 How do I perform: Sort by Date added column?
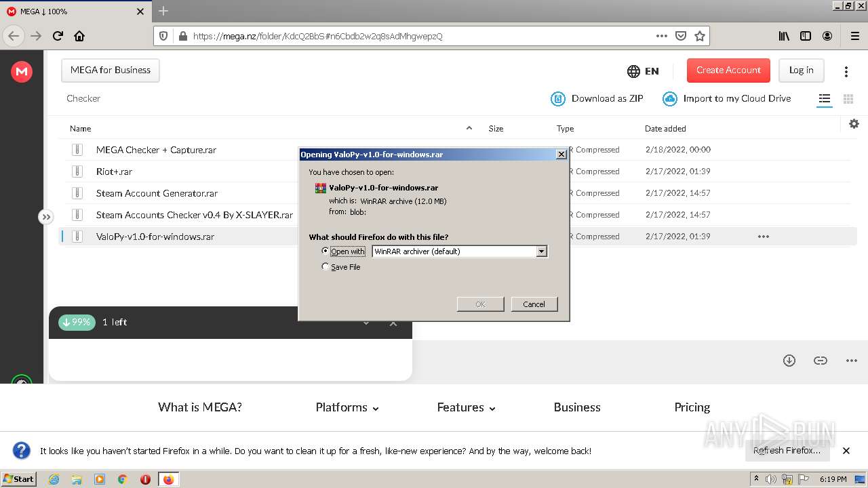[665, 128]
